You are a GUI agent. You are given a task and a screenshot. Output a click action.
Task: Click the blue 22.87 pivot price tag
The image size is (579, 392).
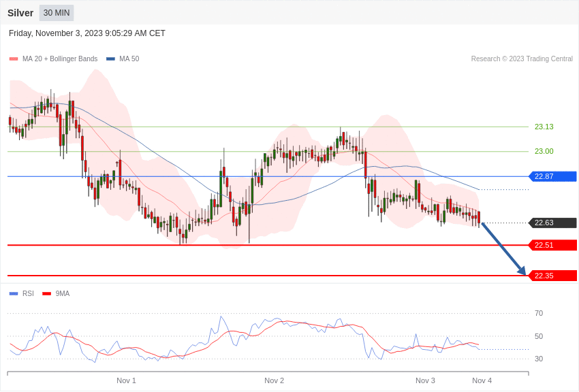tap(553, 176)
